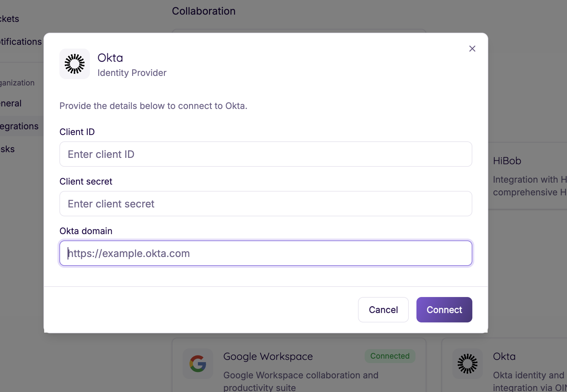Click the Okta icon on the bottom card

pos(467,364)
